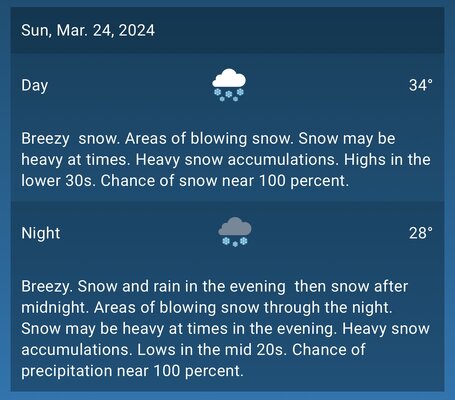The image size is (455, 400).
Task: Click the snowflakes under the day cloud
Action: point(229,94)
